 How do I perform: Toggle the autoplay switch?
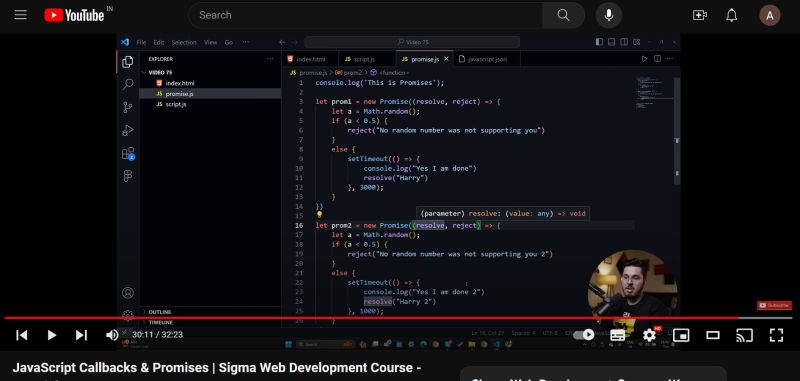pos(584,335)
